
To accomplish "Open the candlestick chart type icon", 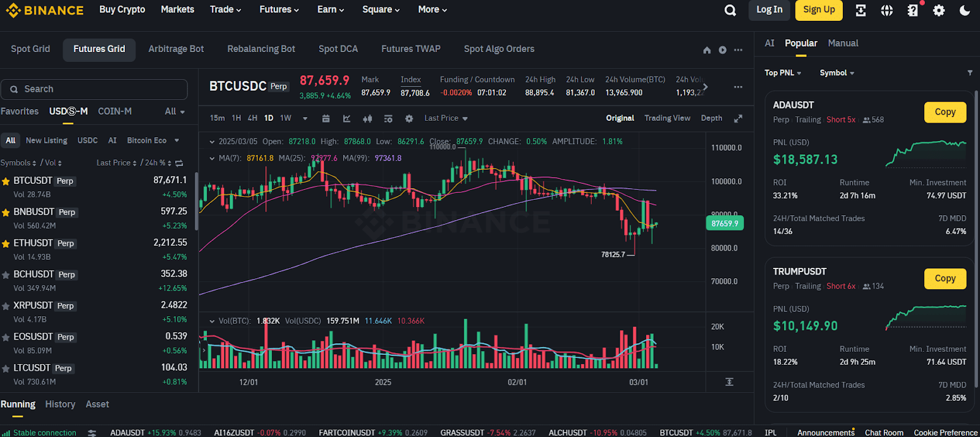I will click(x=367, y=118).
